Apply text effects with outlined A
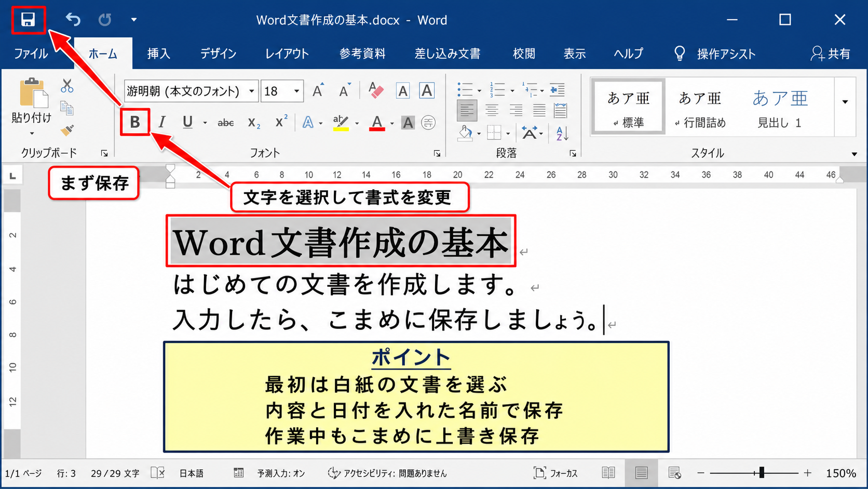868x489 pixels. point(308,122)
